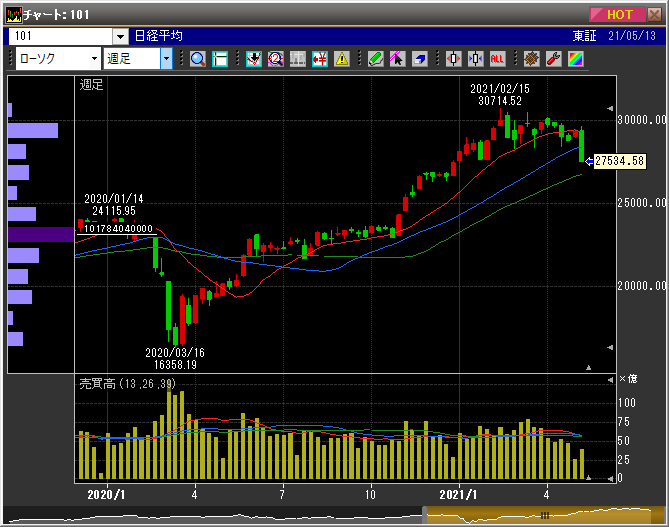Click the blue eraser tool icon

click(420, 59)
